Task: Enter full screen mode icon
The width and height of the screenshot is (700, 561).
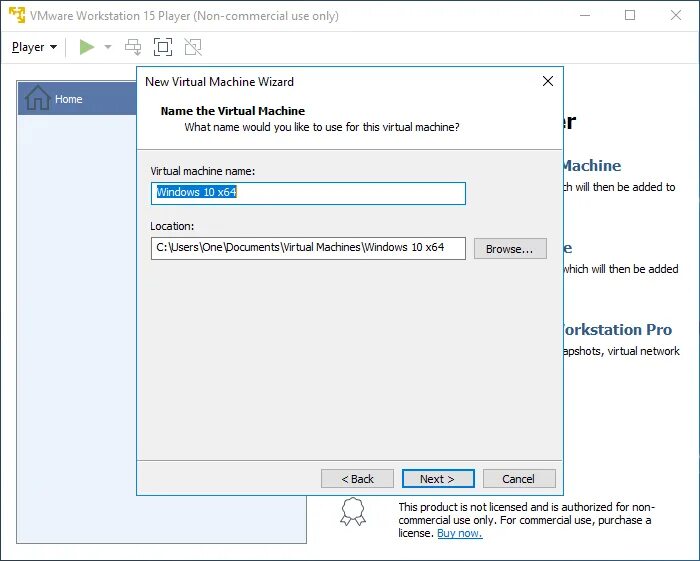Action: 163,47
